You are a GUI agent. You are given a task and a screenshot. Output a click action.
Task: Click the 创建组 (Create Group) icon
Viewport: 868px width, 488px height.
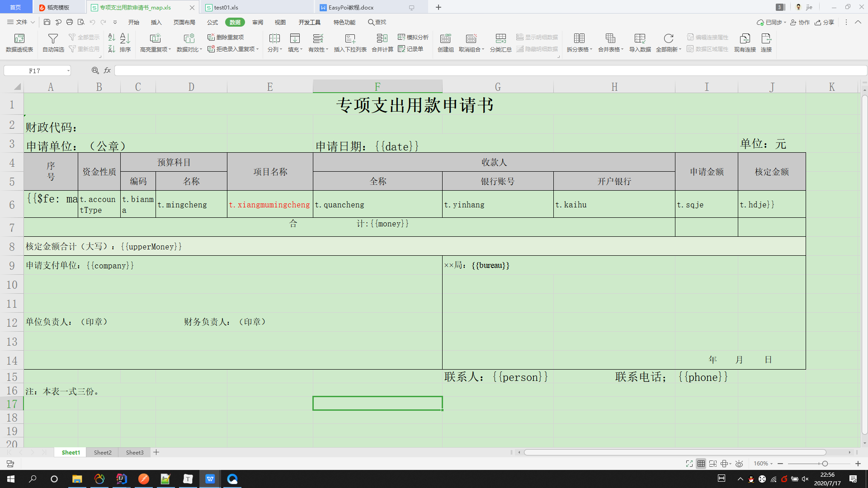coord(446,43)
